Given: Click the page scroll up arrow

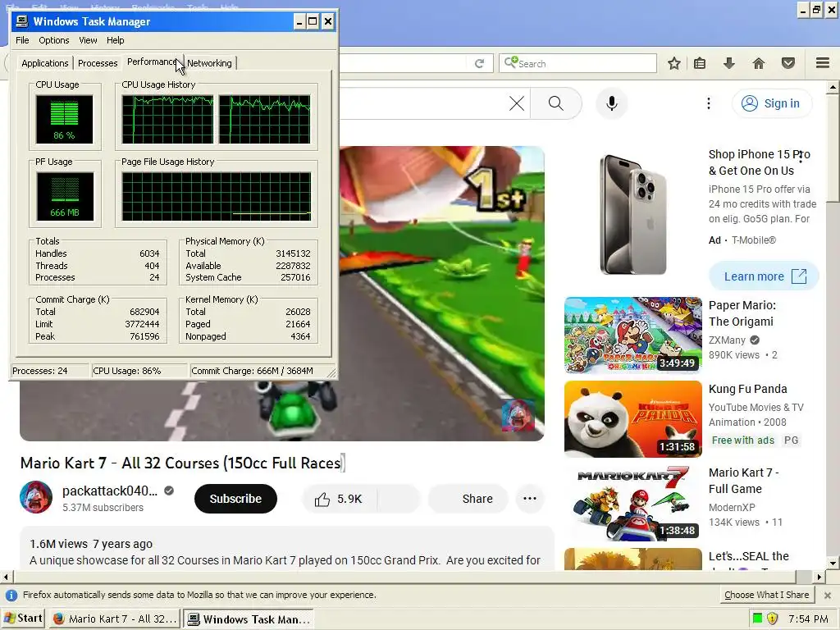Looking at the screenshot, I should click(833, 86).
